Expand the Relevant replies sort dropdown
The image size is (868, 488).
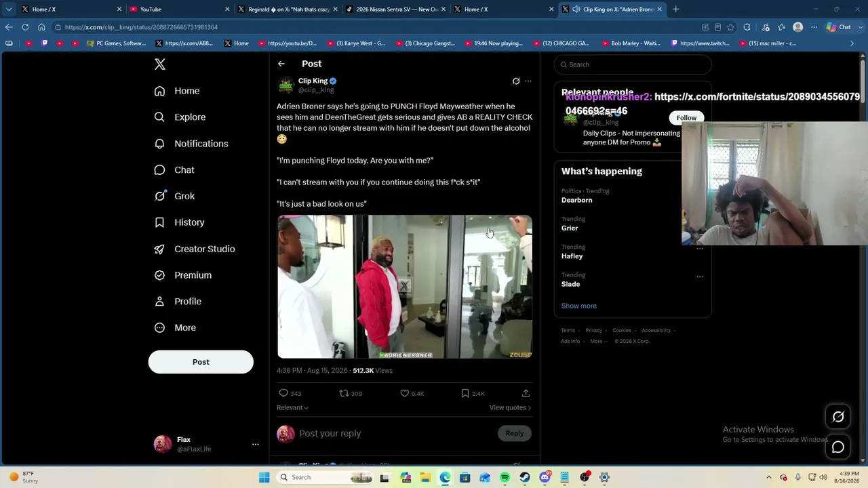(292, 407)
